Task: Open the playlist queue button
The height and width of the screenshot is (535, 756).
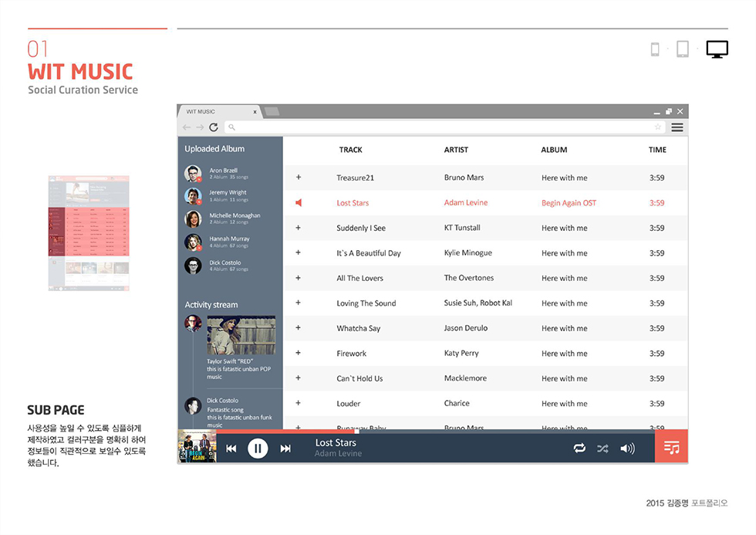Action: click(671, 448)
